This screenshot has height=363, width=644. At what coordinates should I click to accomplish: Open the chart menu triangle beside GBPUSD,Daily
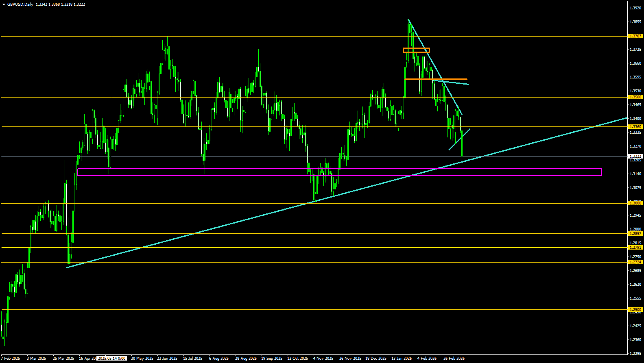point(4,4)
